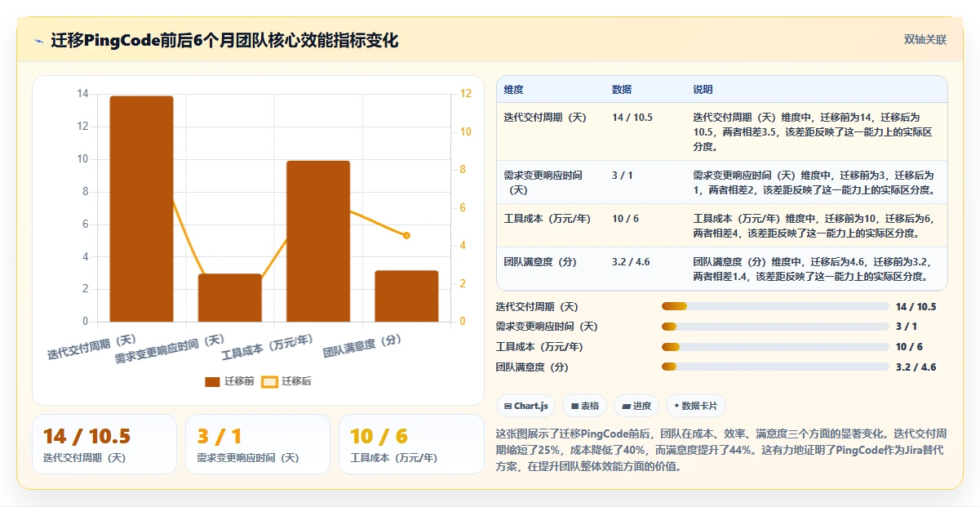
Task: Click progress label 需求变更响应时间（天）
Action: pyautogui.click(x=547, y=327)
